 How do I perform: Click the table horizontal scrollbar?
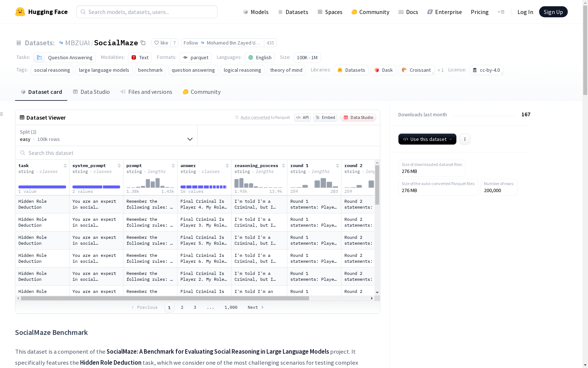[165, 298]
